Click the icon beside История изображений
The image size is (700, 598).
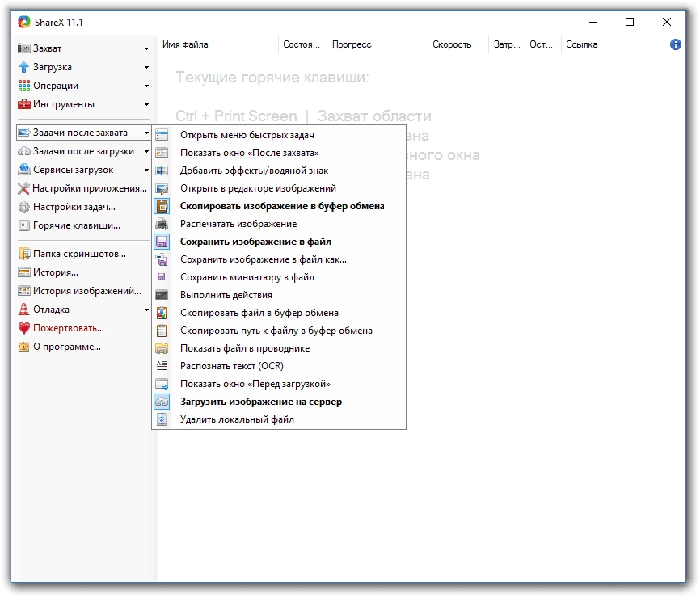[x=23, y=291]
